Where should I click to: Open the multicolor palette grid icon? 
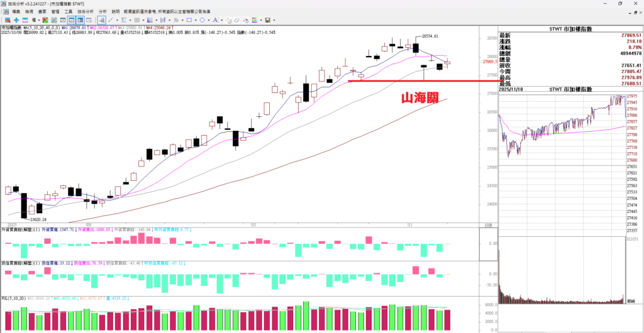point(254,20)
